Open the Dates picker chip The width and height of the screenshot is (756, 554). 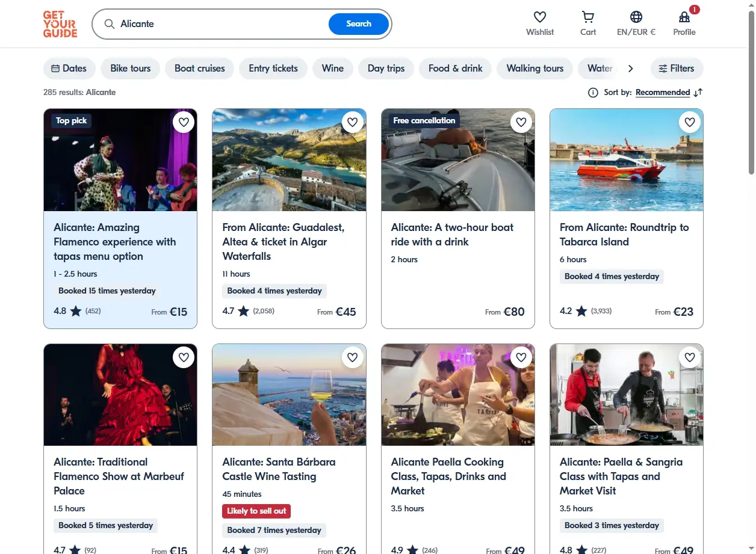(69, 69)
